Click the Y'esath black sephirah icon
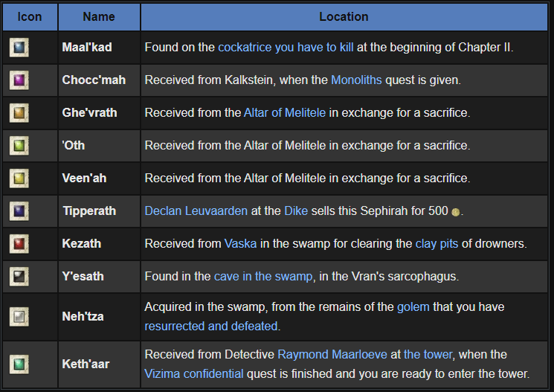Viewport: 554px width, 392px height. point(19,277)
